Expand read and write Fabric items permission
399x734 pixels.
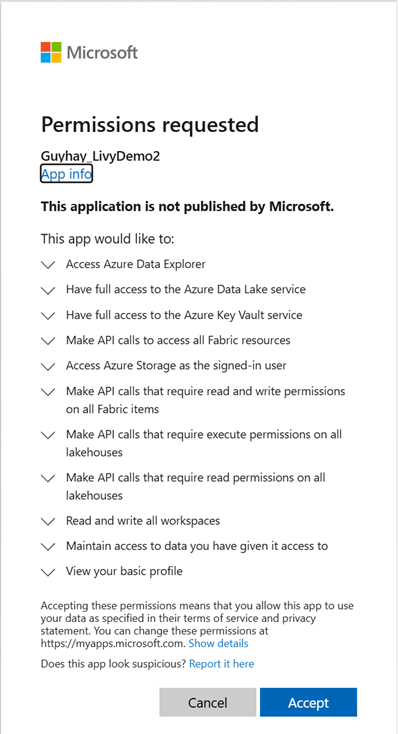(48, 392)
